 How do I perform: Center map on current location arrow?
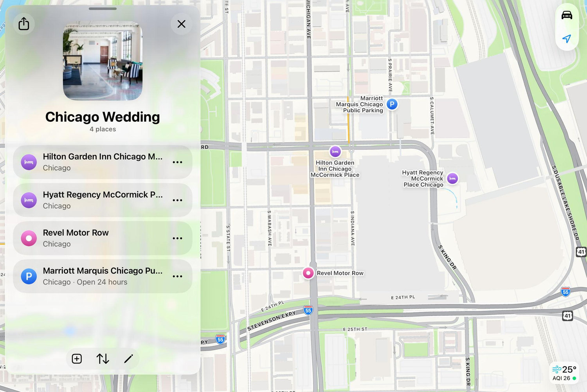tap(567, 39)
